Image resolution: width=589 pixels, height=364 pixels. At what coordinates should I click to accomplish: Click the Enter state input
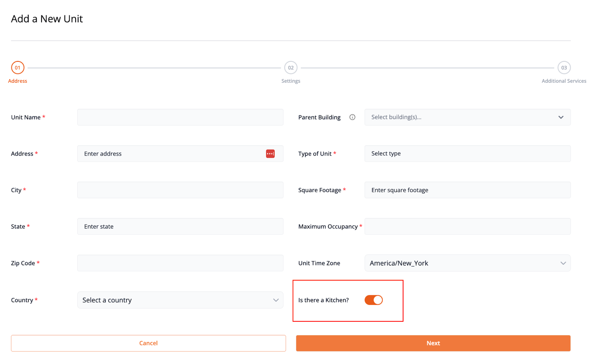[180, 226]
